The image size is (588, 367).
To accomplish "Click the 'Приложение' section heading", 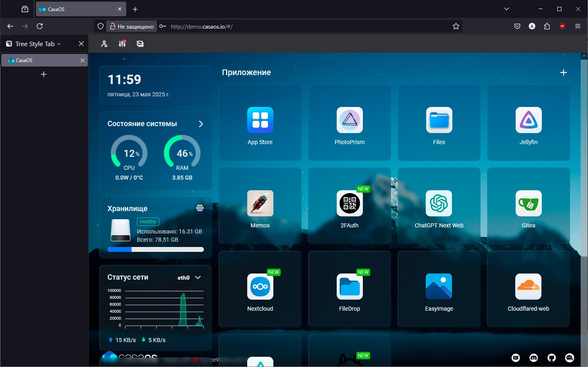I will 246,72.
